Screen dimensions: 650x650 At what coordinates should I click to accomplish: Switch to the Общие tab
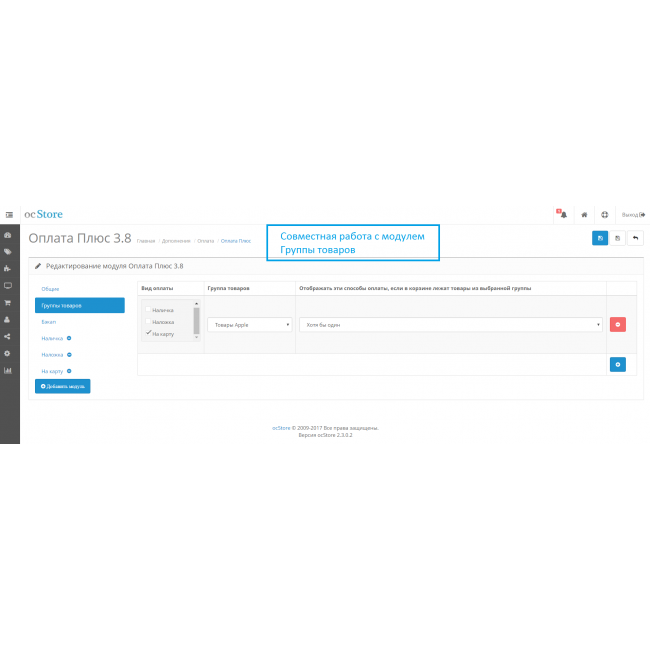(x=50, y=289)
